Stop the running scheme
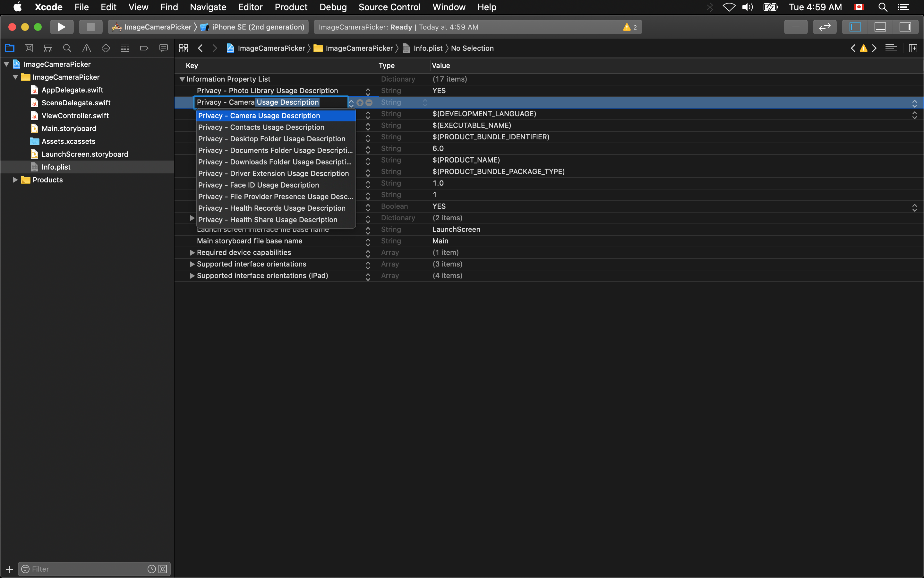This screenshot has height=578, width=924. click(90, 27)
